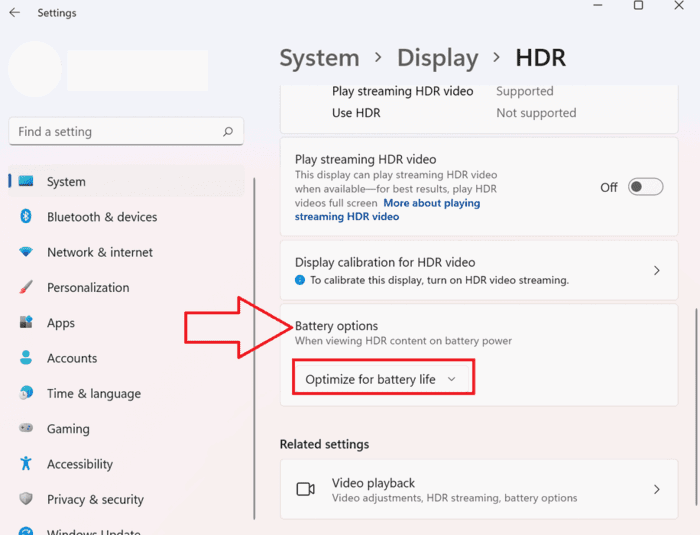Image resolution: width=700 pixels, height=535 pixels.
Task: Go to Accessibility settings
Action: click(x=126, y=464)
